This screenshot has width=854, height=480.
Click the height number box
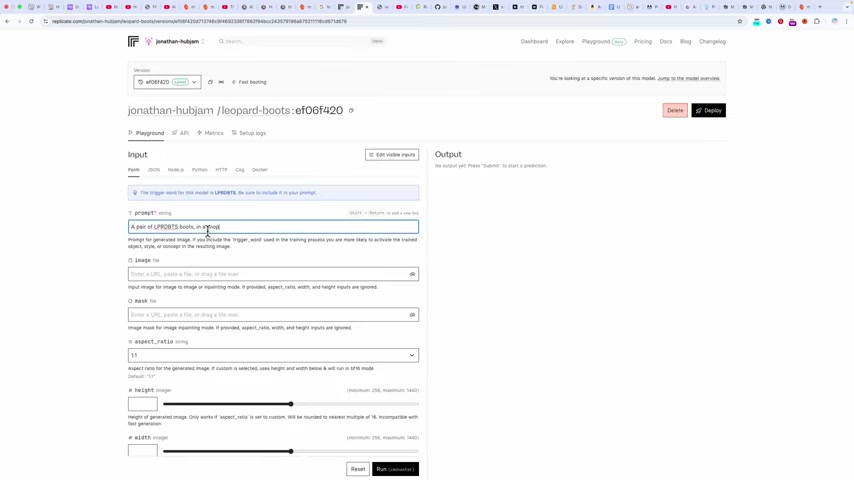point(143,404)
